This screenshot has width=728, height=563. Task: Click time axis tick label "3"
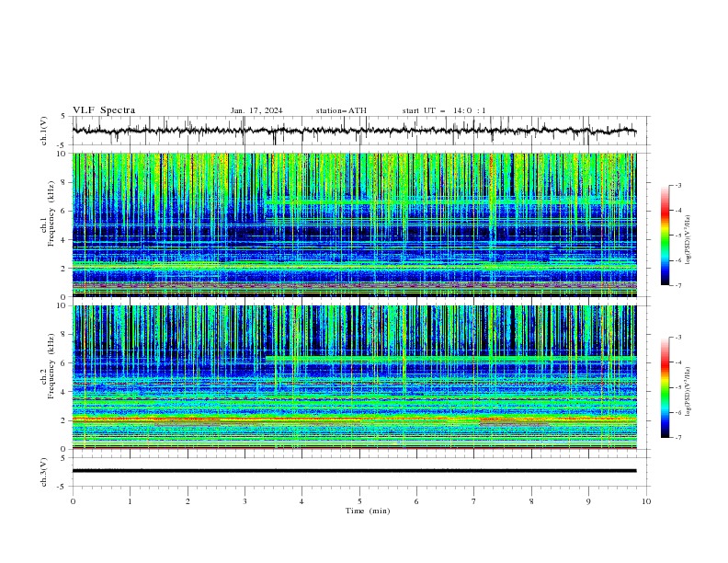(x=245, y=501)
